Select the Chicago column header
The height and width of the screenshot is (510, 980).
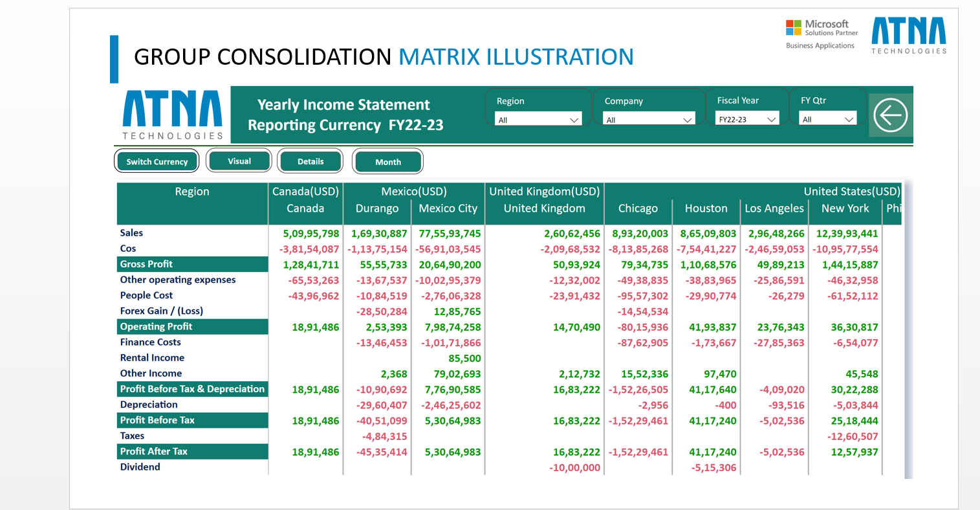click(638, 208)
